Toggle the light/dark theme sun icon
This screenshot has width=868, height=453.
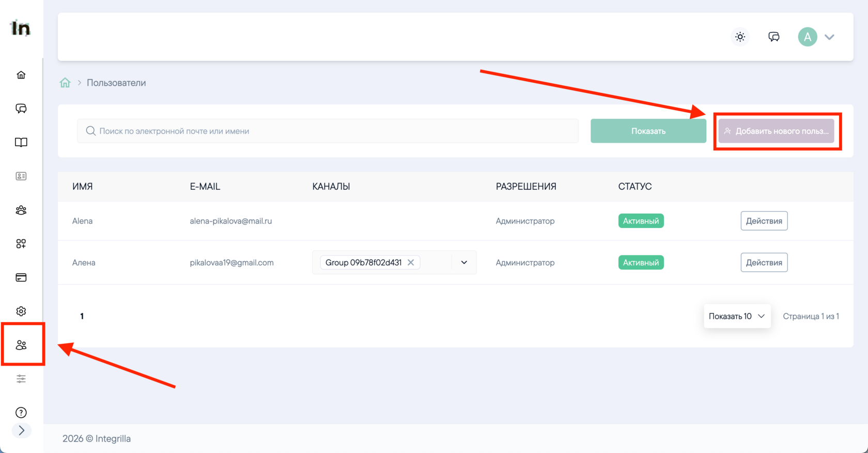740,37
